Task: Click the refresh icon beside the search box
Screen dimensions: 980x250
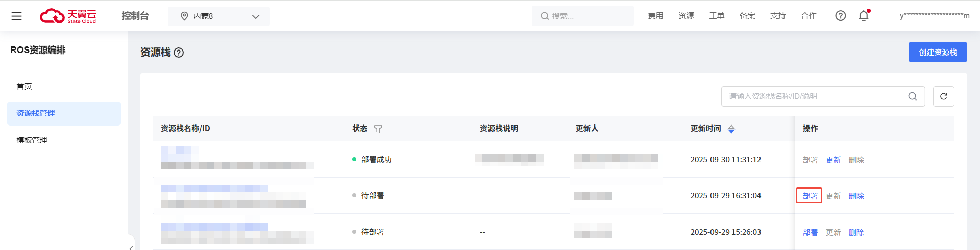Action: click(x=943, y=96)
